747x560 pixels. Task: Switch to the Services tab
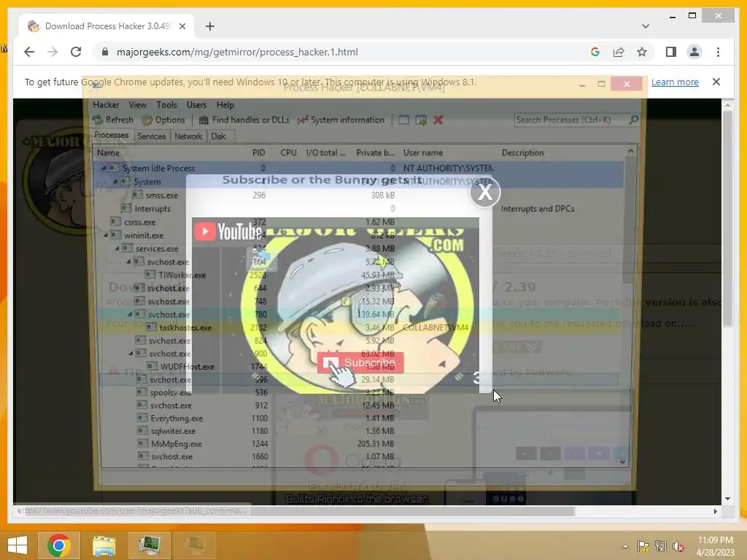coord(152,136)
